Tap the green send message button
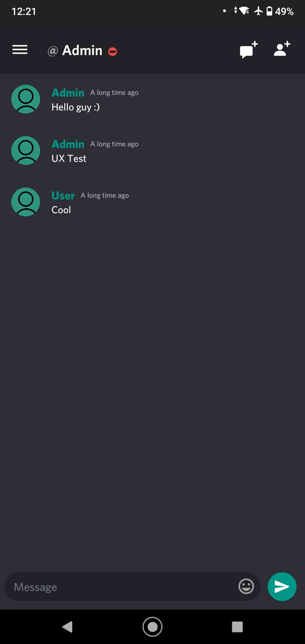 282,587
